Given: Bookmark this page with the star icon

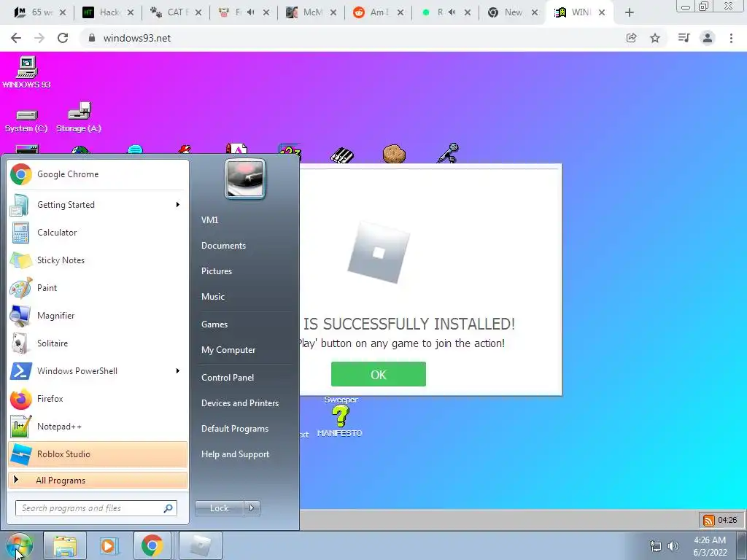Looking at the screenshot, I should (x=655, y=38).
